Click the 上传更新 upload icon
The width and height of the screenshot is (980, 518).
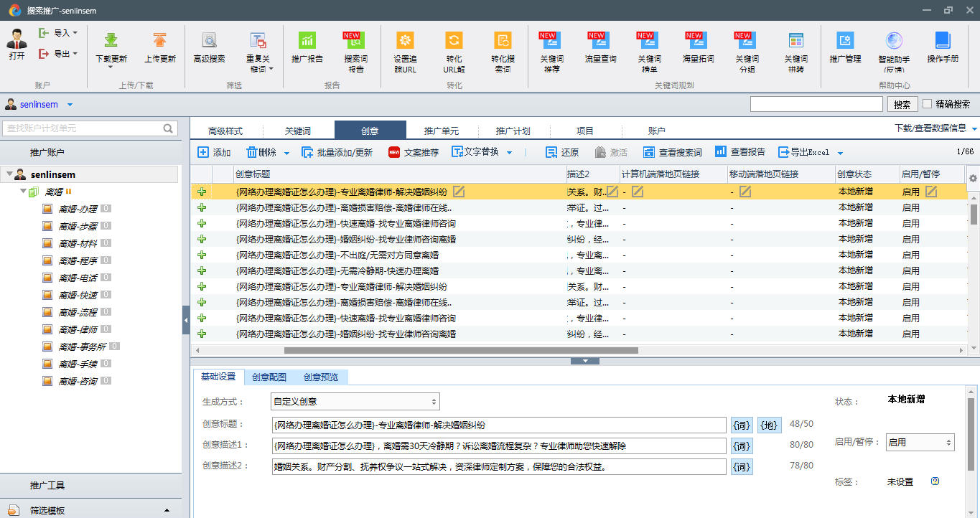click(x=159, y=41)
